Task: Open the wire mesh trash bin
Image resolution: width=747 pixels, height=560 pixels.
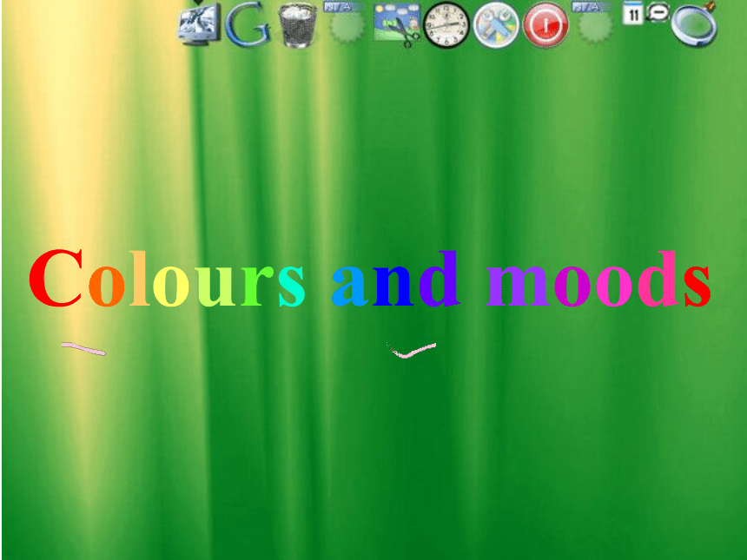Action: tap(298, 25)
